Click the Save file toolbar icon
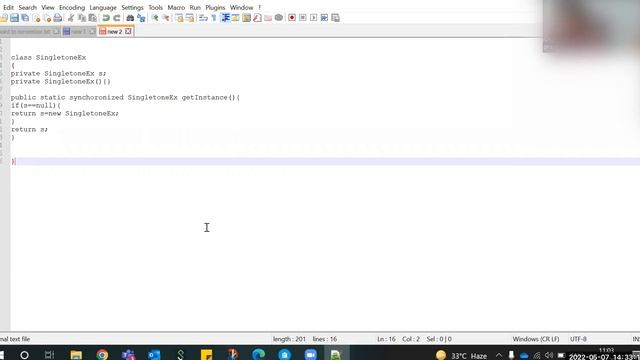Screen dimensions: 640x360 click(14, 18)
